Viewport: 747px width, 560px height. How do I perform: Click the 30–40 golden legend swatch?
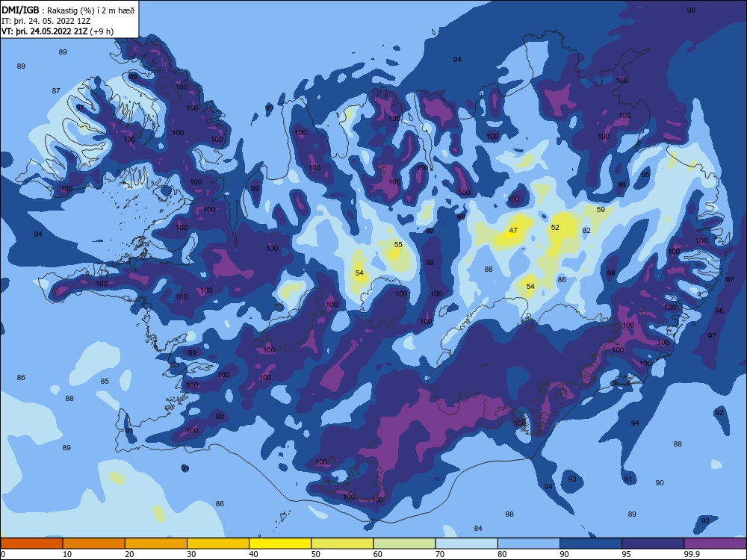click(x=218, y=544)
